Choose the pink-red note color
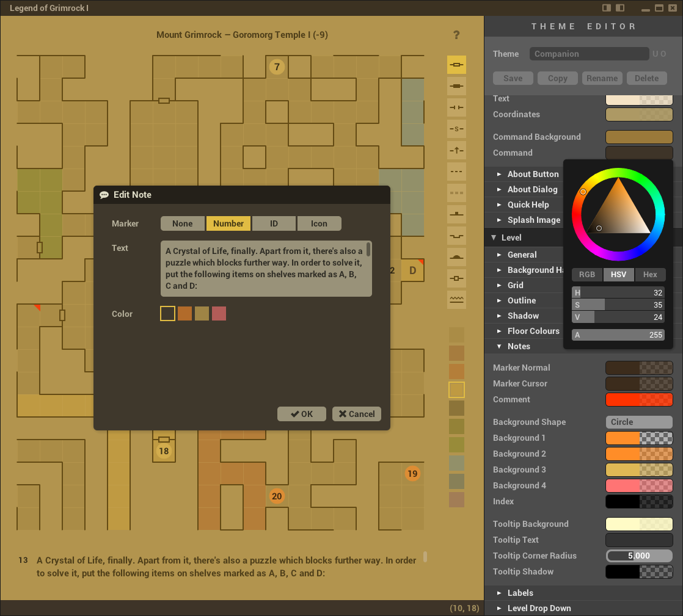Image resolution: width=683 pixels, height=616 pixels. coord(219,313)
